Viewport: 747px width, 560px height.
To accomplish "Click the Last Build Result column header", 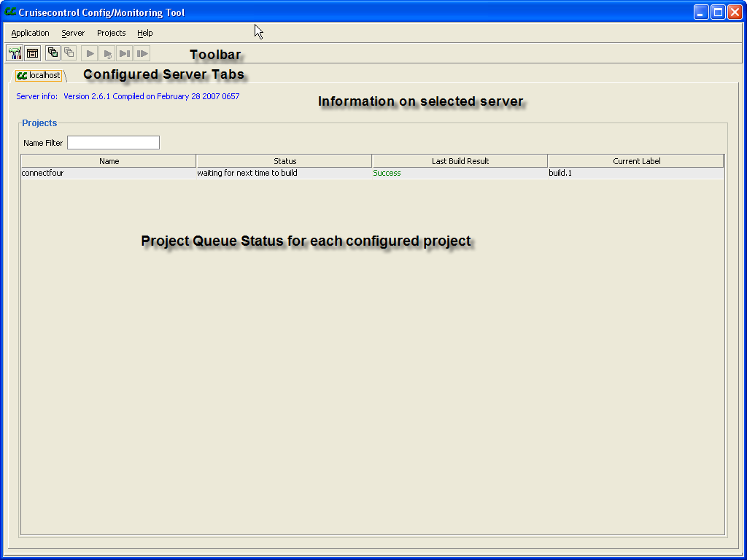I will pyautogui.click(x=460, y=161).
